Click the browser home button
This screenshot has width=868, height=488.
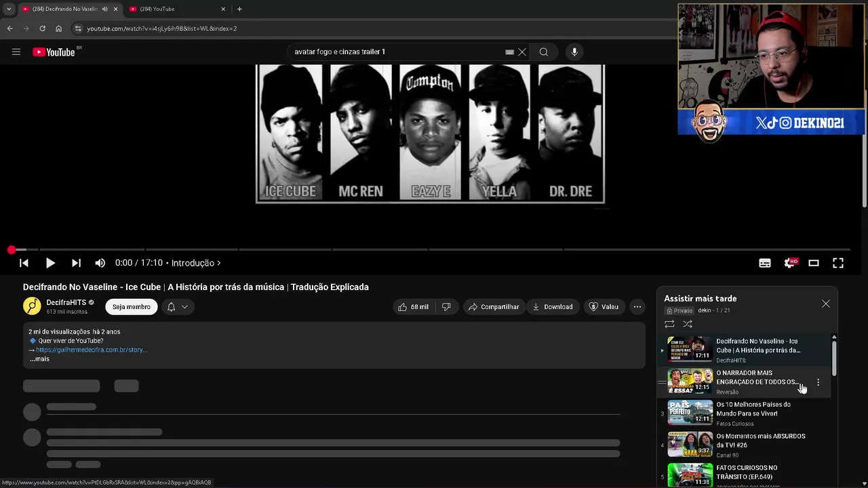[x=58, y=28]
